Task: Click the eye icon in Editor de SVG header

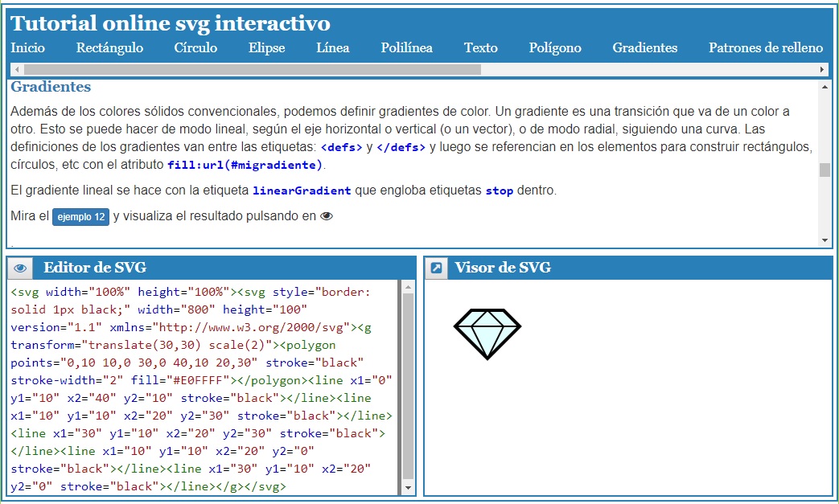Action: 20,268
